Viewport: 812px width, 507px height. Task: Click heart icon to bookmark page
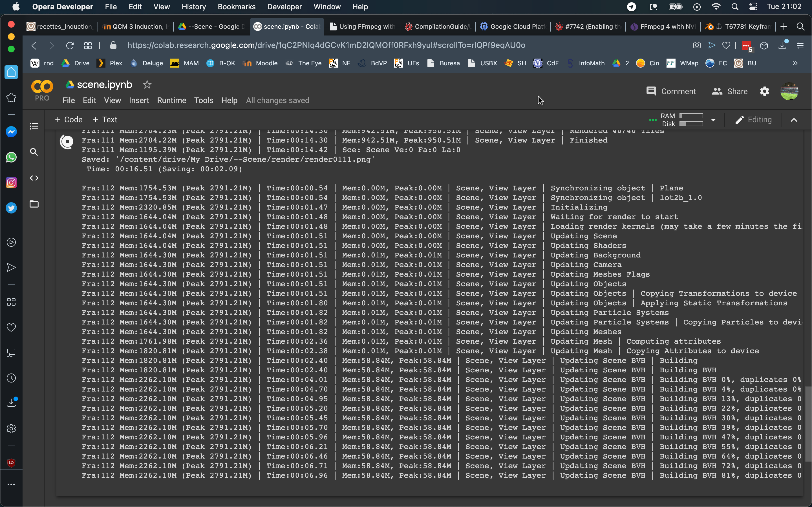726,45
